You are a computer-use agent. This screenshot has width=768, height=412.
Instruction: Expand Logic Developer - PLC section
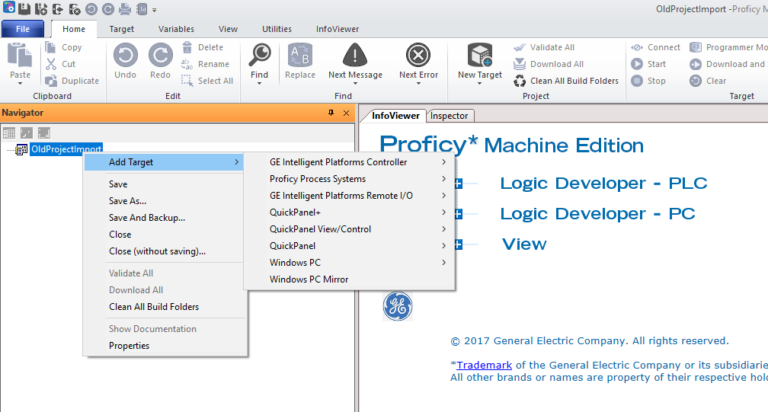tap(458, 183)
